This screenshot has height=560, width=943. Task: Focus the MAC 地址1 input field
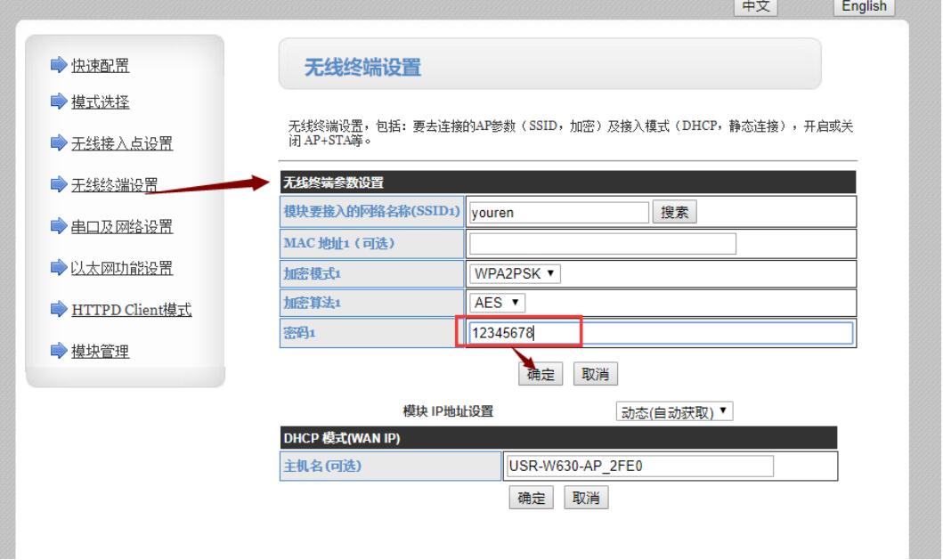click(x=603, y=244)
